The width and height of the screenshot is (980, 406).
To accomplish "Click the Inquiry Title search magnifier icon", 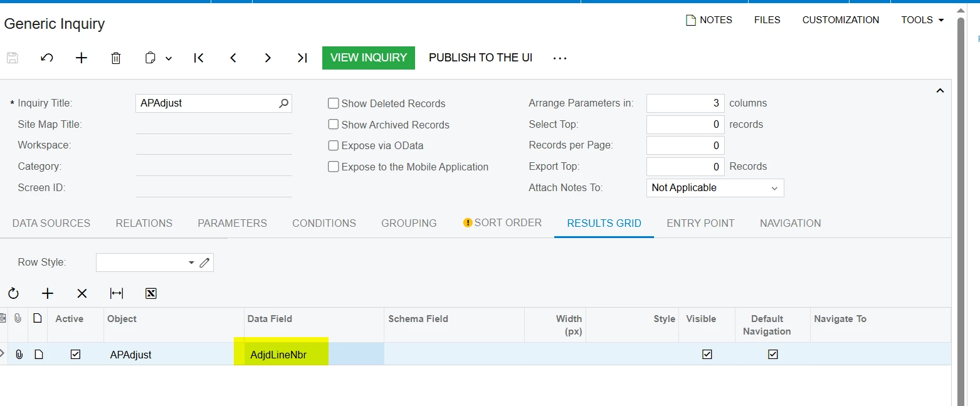I will pos(284,103).
